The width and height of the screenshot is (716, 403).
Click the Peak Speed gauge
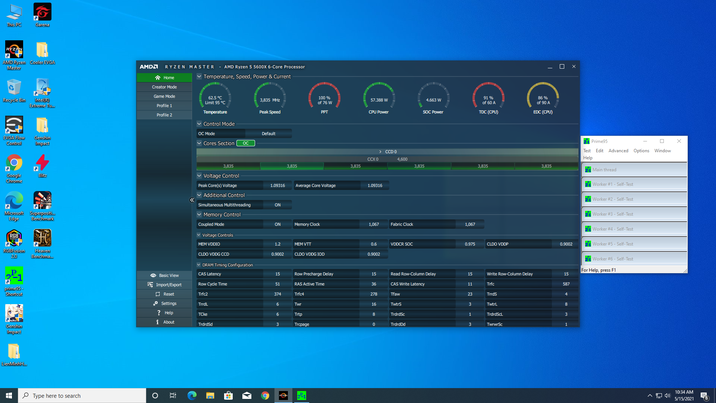pyautogui.click(x=270, y=98)
